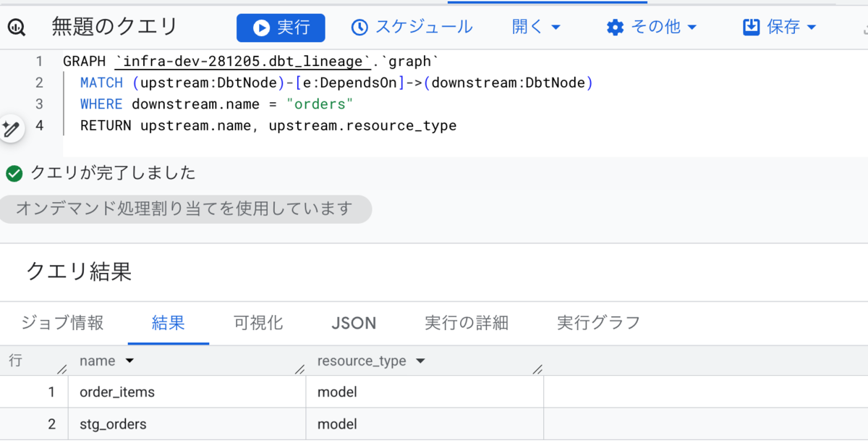Click line number 2 in the editor gutter
Screen dimensions: 868x446
tap(39, 83)
